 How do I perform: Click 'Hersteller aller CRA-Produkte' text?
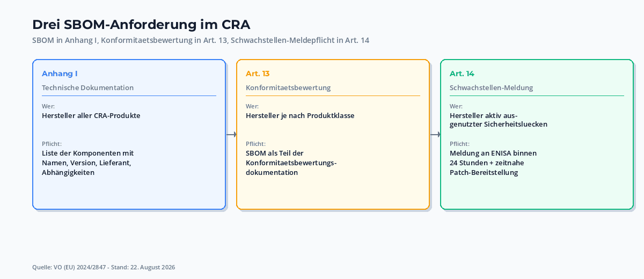click(91, 115)
